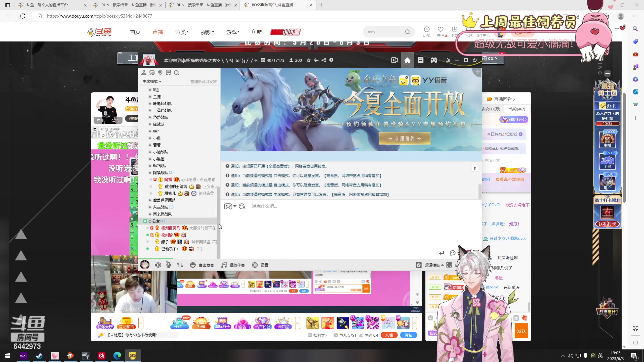Click the 送礼打卡 button

pyautogui.click(x=607, y=224)
